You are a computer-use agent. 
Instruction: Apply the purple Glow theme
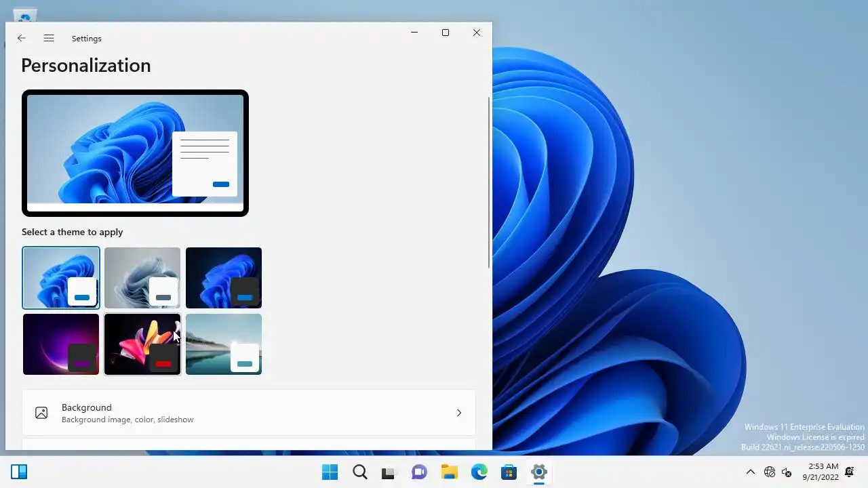61,344
